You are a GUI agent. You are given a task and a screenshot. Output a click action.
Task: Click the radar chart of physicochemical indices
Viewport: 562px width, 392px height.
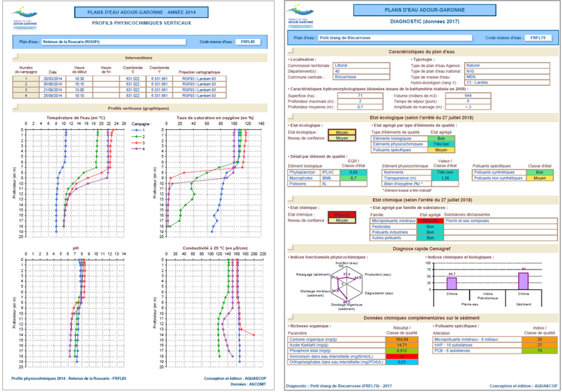pyautogui.click(x=346, y=284)
